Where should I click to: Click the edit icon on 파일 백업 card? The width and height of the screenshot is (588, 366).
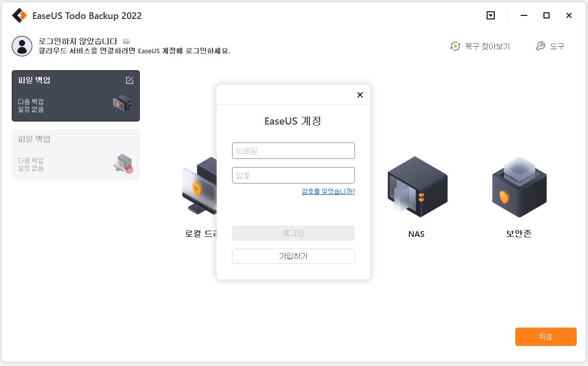pos(130,80)
